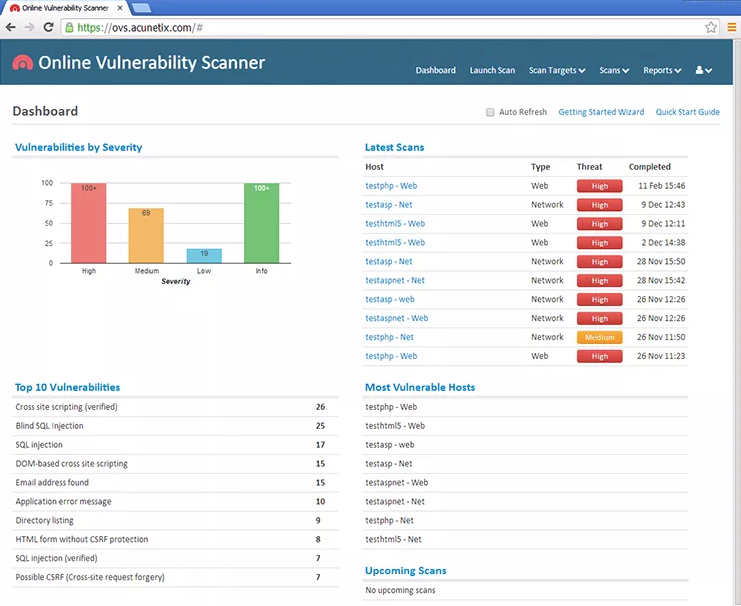Click the Threat column header

(x=589, y=167)
